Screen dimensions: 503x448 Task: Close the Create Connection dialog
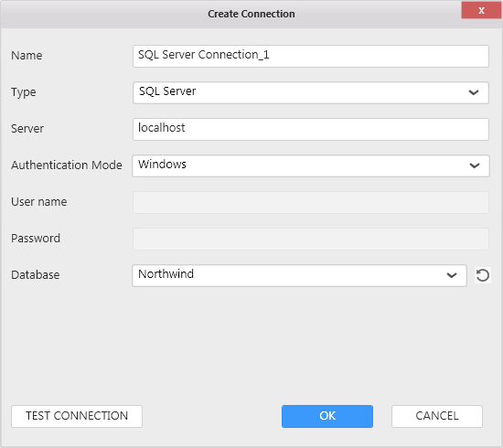(x=481, y=10)
